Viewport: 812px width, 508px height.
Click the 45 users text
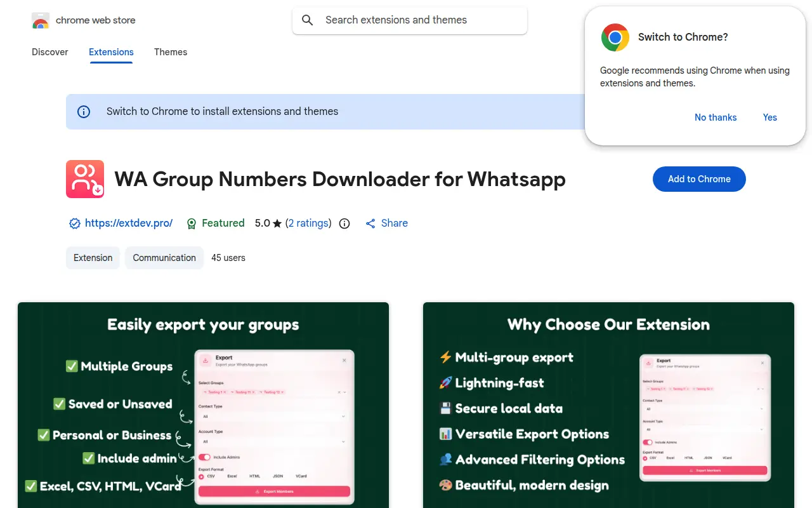[228, 258]
